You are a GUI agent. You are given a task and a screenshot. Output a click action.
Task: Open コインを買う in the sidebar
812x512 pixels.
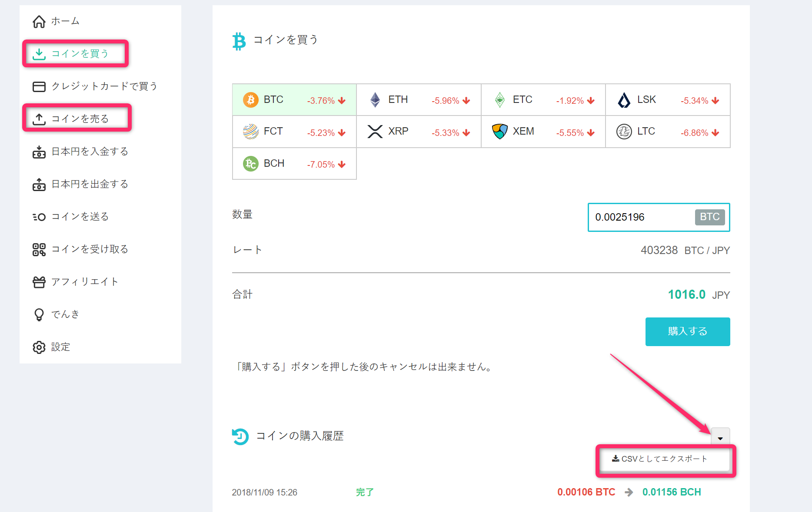76,53
